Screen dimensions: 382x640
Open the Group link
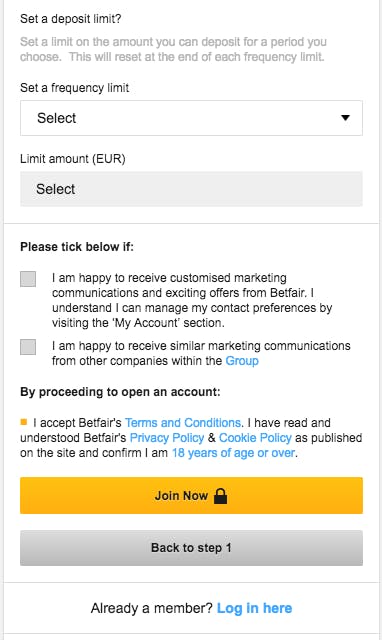click(242, 361)
